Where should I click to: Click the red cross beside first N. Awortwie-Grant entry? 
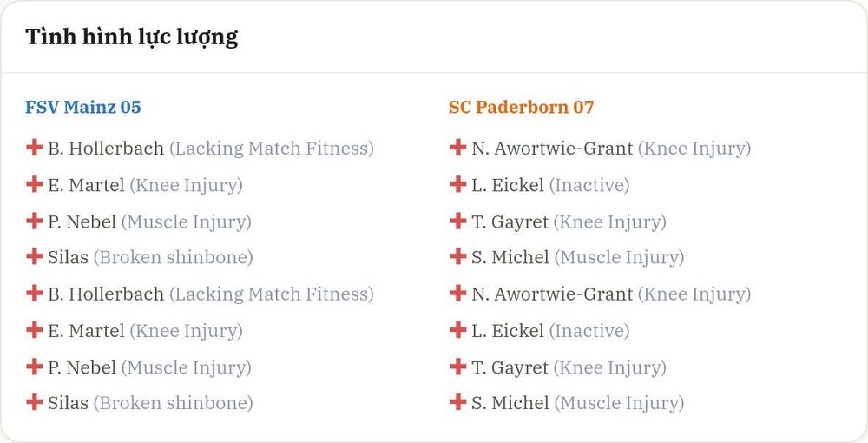(x=457, y=148)
